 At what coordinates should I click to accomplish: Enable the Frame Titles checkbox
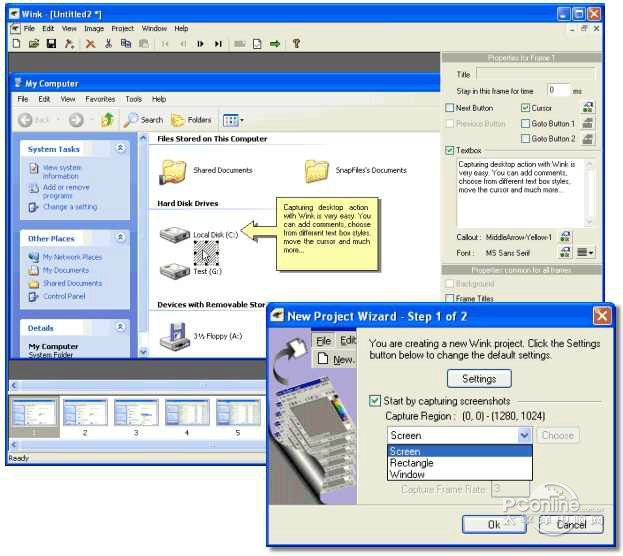pos(450,298)
